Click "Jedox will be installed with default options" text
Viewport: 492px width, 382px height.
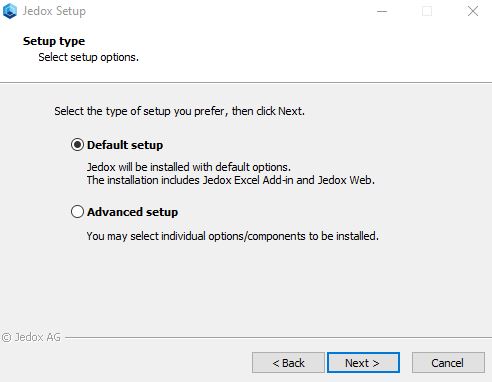[x=189, y=167]
